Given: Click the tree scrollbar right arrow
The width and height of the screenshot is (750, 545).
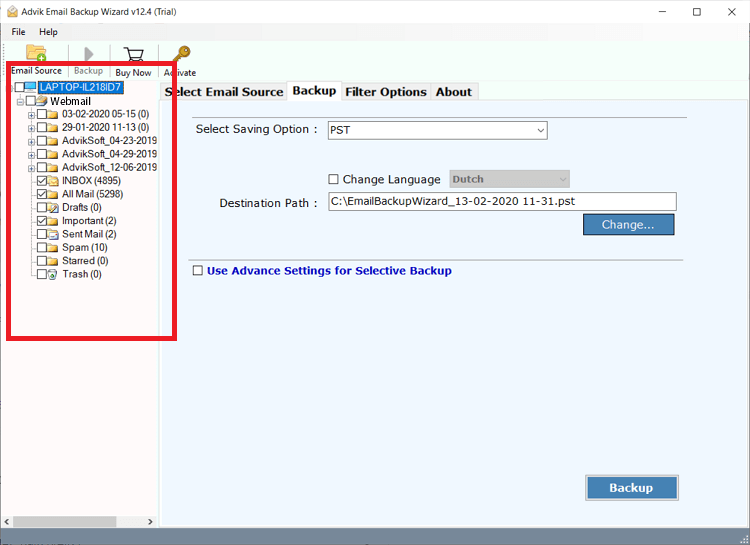Looking at the screenshot, I should point(150,522).
